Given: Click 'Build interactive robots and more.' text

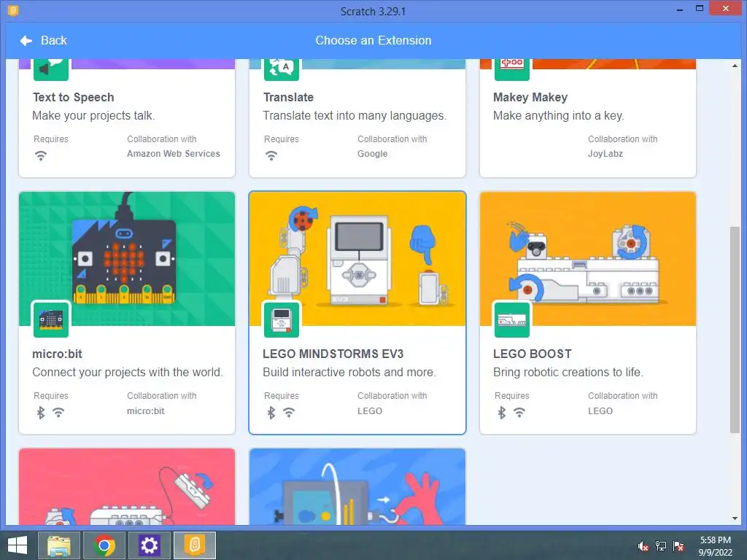Looking at the screenshot, I should (349, 373).
